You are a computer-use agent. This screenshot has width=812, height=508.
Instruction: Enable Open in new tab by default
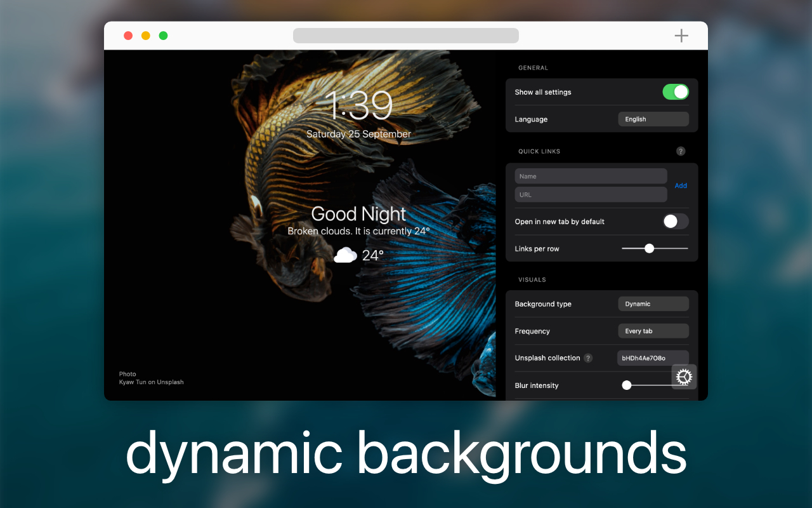point(676,222)
